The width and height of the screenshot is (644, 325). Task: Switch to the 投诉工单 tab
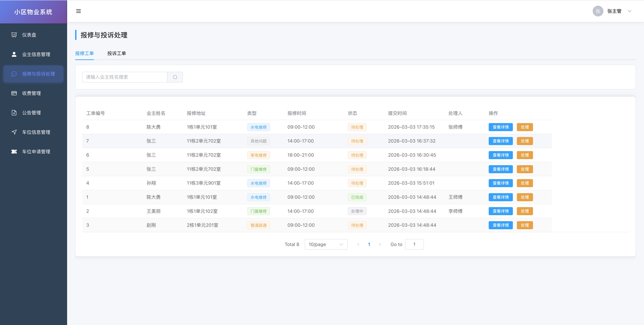117,53
